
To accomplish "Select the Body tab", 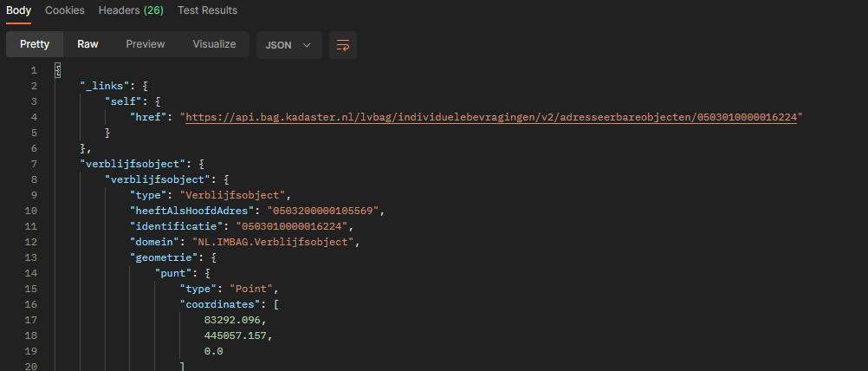I will click(x=19, y=10).
